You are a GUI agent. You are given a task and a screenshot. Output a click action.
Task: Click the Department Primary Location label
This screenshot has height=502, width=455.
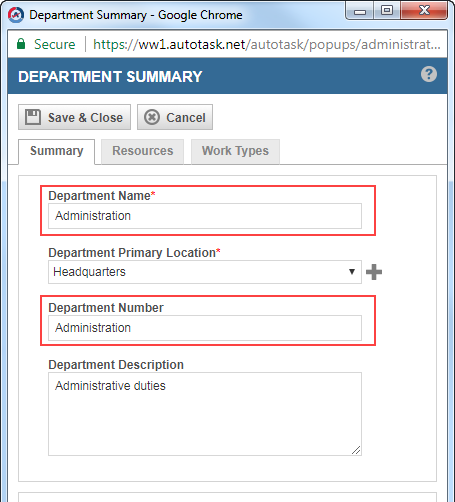[134, 253]
